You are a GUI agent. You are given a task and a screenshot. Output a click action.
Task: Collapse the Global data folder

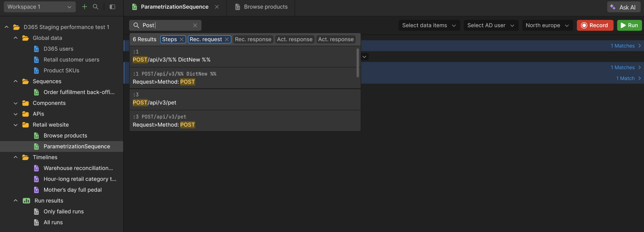pyautogui.click(x=15, y=38)
